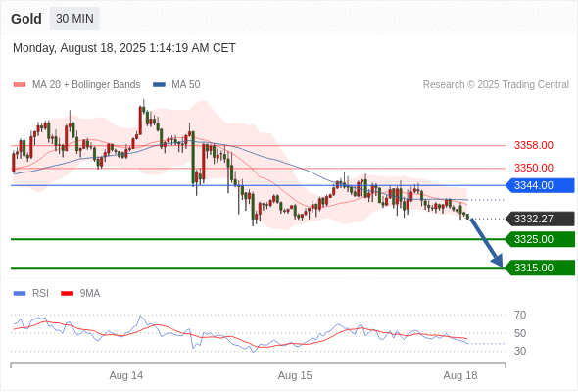This screenshot has height=392, width=578.
Task: Click the 3358.00 resistance price label
Action: [534, 145]
